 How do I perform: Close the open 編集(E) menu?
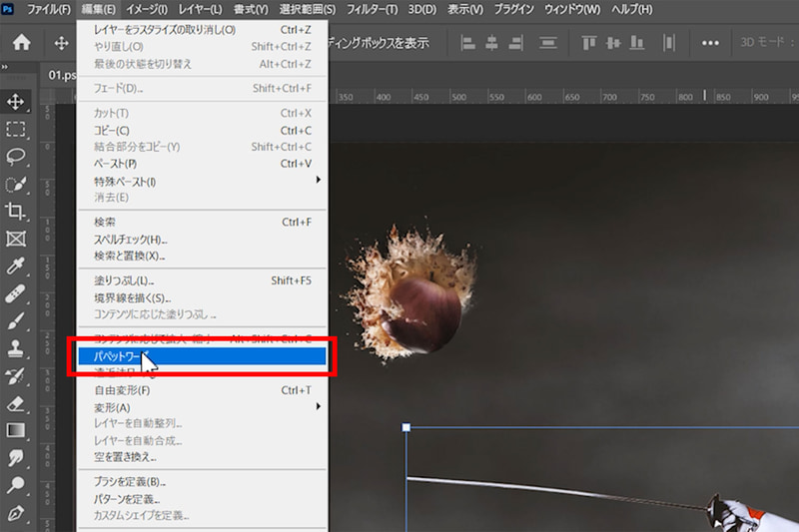tap(98, 9)
